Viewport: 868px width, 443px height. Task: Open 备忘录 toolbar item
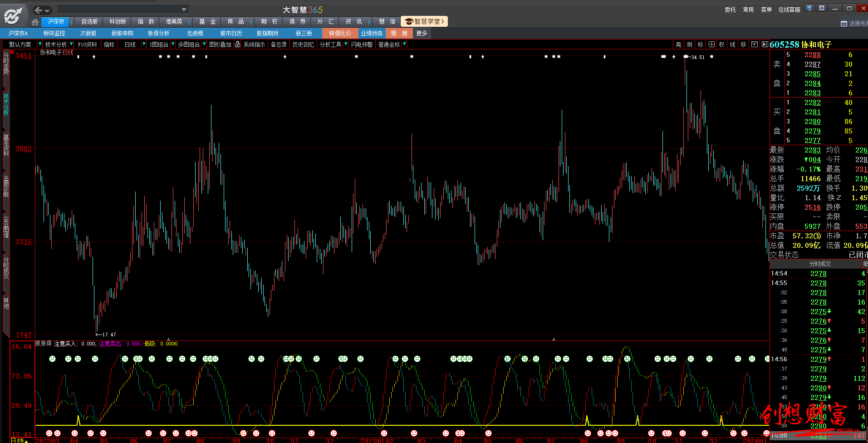279,44
